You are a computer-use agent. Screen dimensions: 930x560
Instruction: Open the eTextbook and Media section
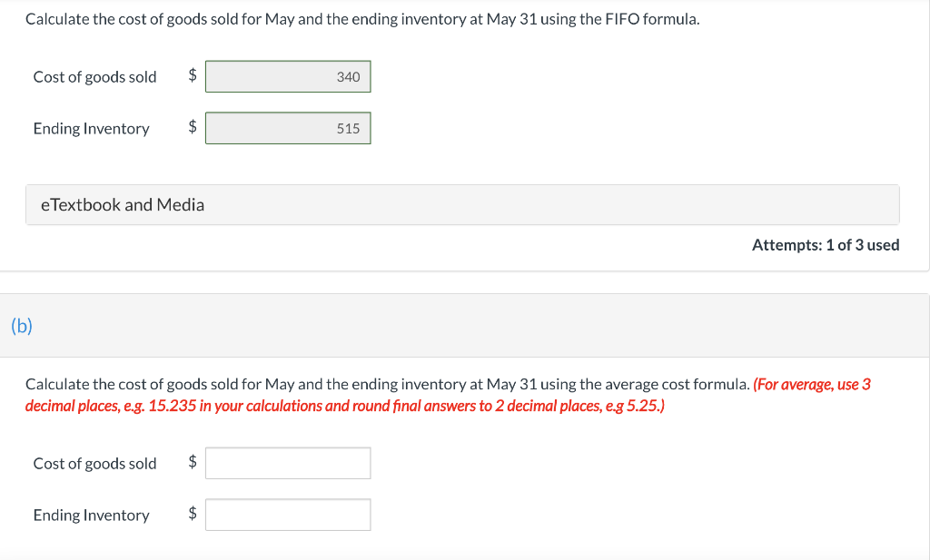click(462, 204)
